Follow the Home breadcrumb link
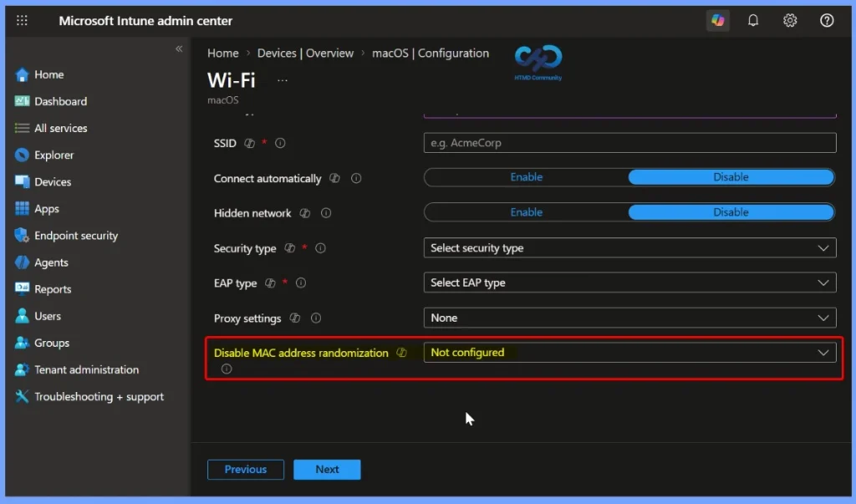 222,53
